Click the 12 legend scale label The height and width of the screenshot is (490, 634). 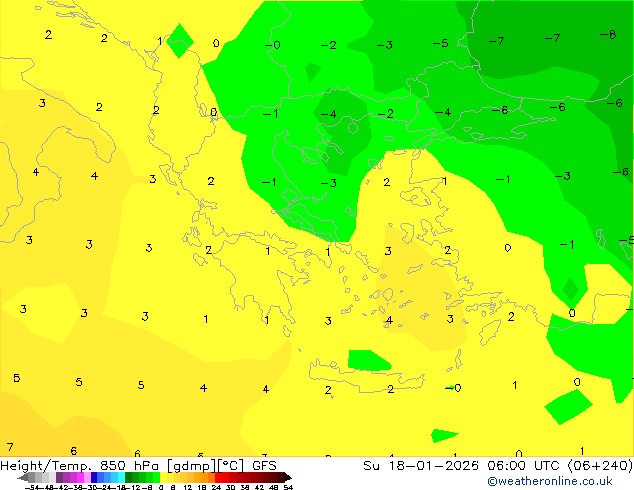pyautogui.click(x=188, y=487)
